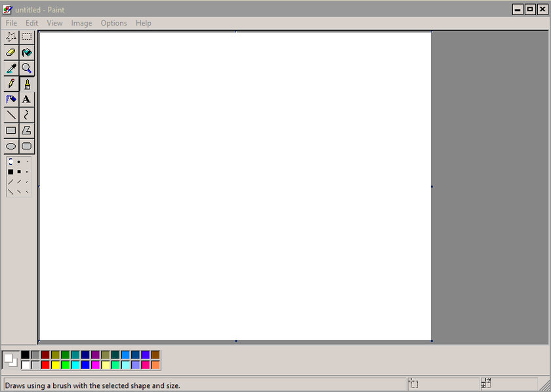Open the View menu

click(54, 23)
